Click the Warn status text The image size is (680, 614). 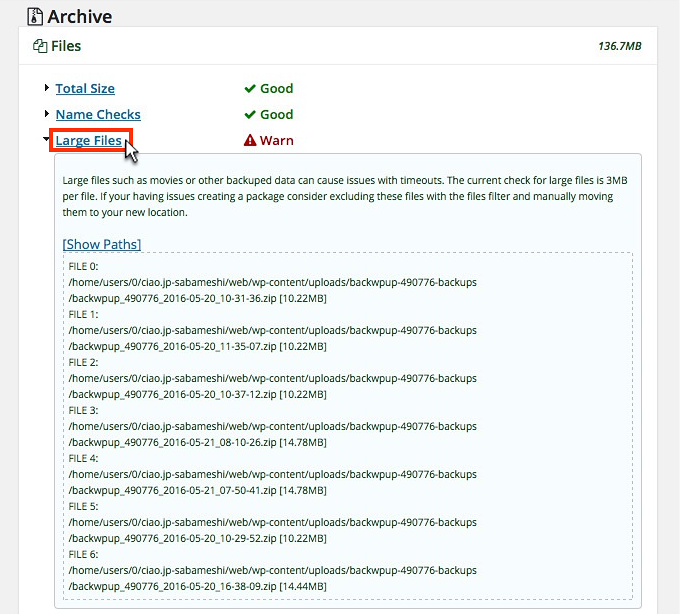[277, 140]
